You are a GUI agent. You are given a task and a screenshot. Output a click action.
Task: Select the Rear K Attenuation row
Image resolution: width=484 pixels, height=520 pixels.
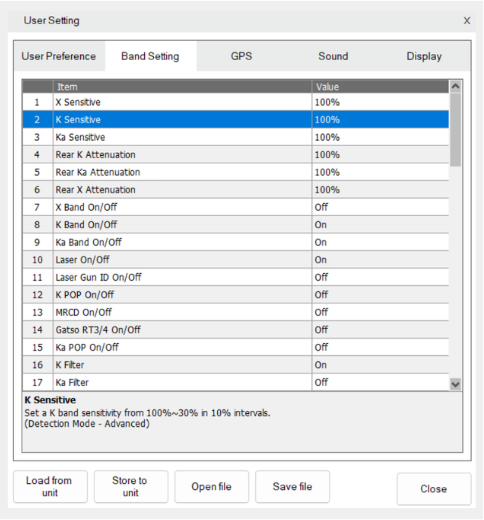click(x=236, y=154)
